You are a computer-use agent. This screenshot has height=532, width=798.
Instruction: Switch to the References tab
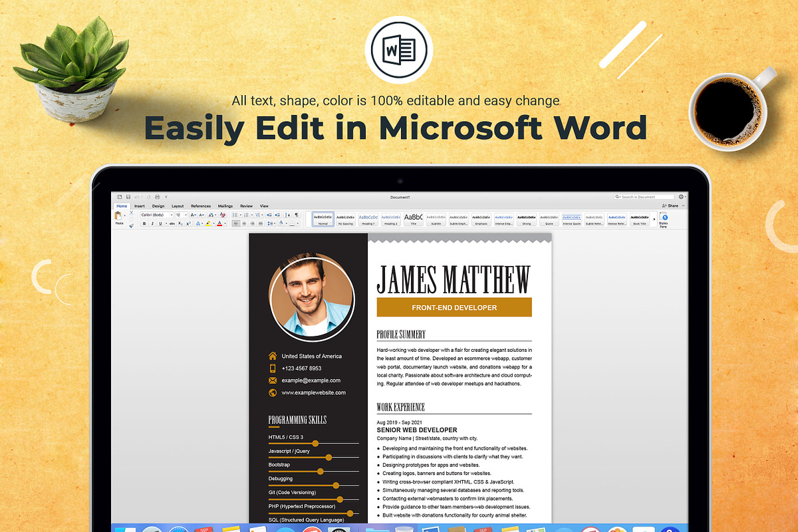click(x=201, y=206)
